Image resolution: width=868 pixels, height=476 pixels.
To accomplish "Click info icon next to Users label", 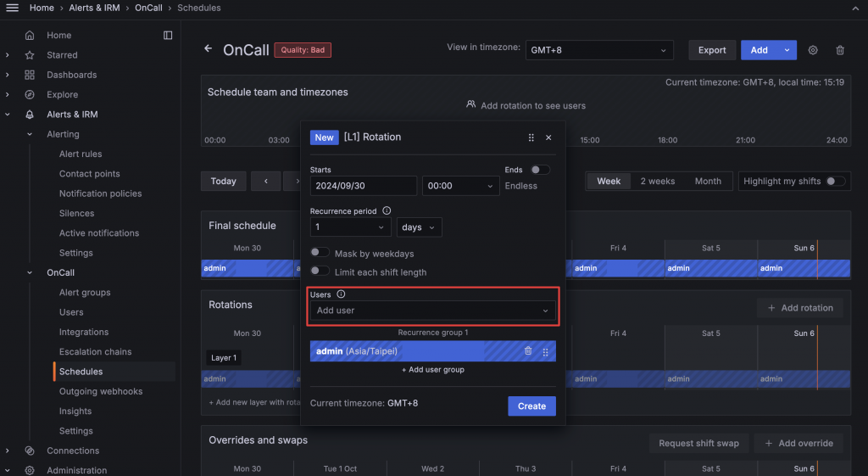I will tap(341, 294).
